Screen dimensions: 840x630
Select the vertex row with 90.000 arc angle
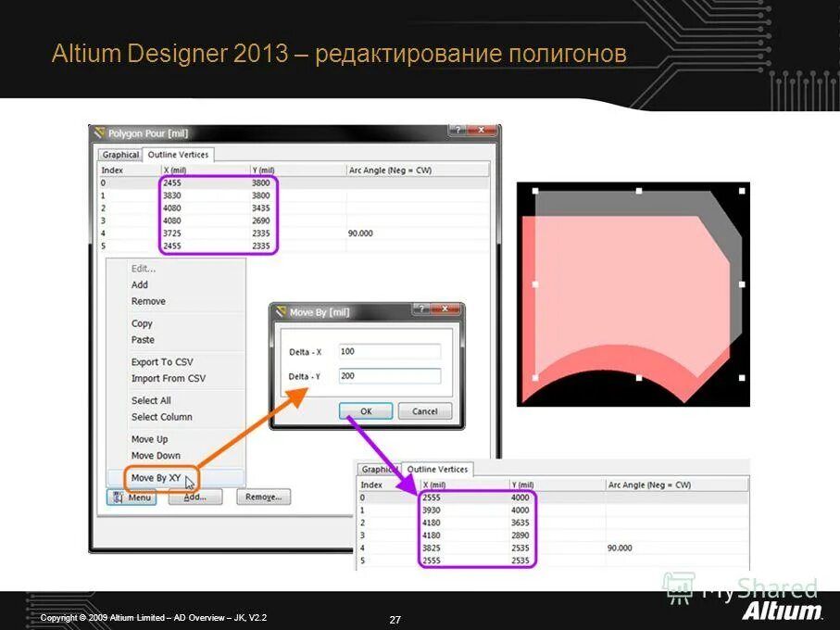pos(278,233)
